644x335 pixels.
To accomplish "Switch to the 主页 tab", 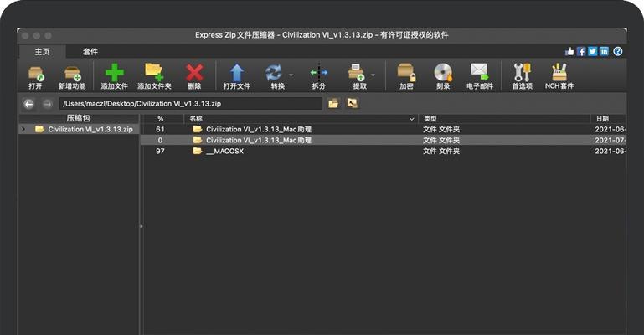I will 43,52.
